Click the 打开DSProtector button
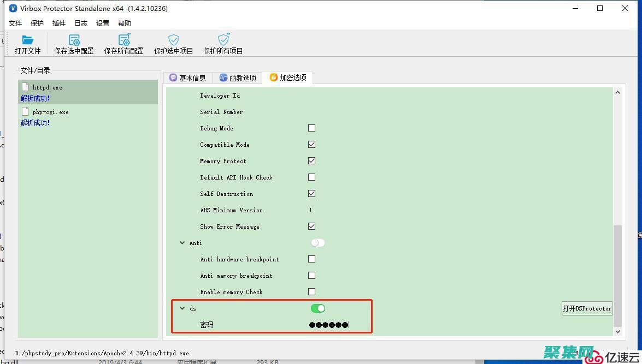This screenshot has width=642, height=364. point(587,308)
